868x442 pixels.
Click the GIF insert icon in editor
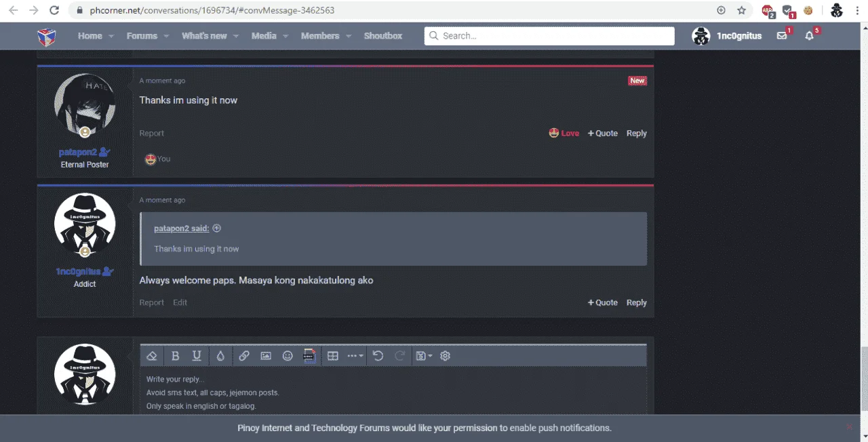tap(309, 356)
